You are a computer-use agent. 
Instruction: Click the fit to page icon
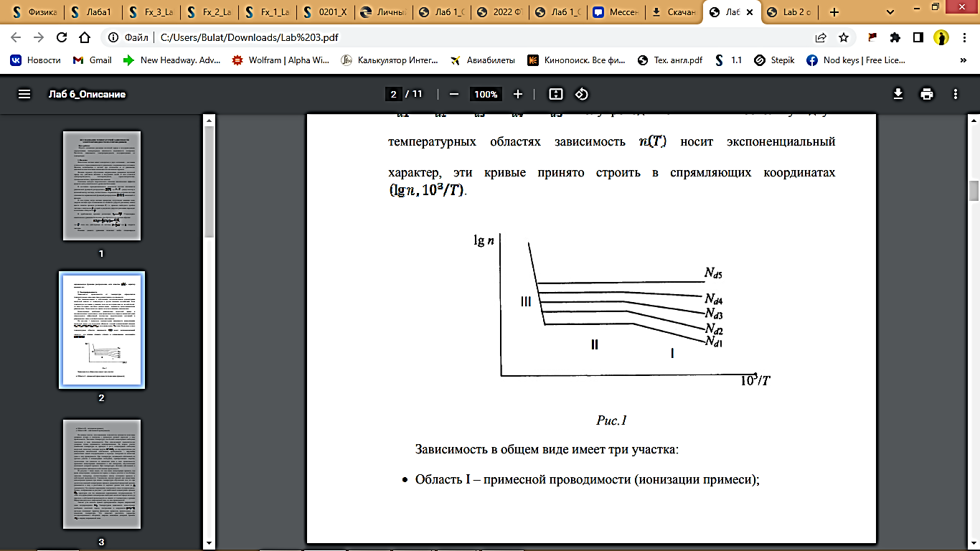[x=555, y=94]
